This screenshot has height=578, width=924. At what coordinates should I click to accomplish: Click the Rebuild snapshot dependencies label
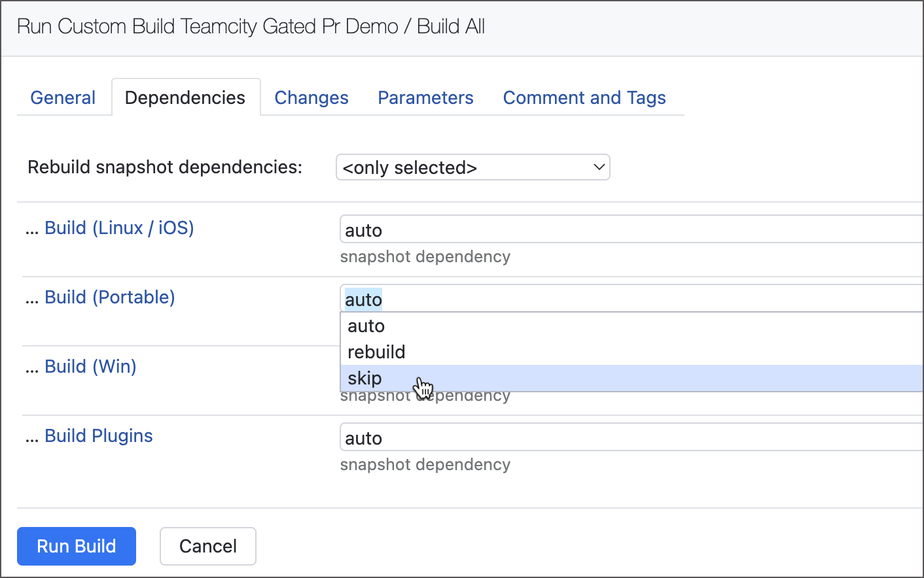tap(165, 167)
